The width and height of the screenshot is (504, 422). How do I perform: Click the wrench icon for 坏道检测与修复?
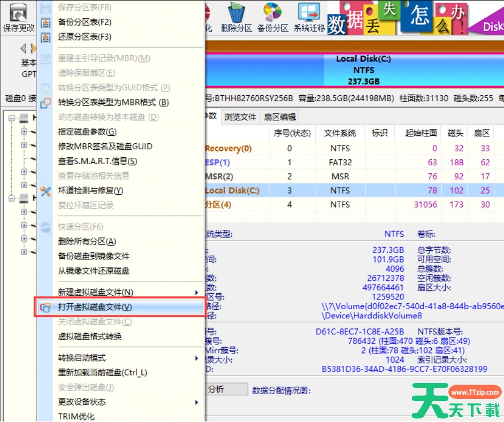point(46,191)
